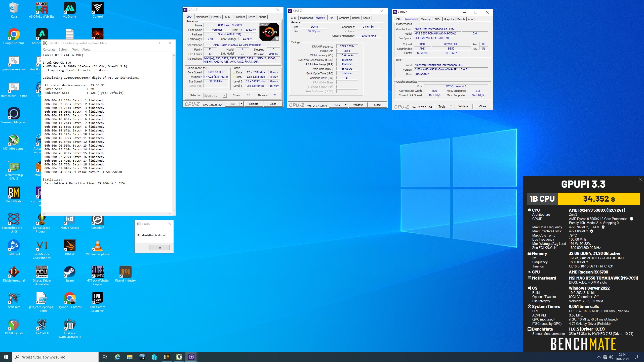Open GPUPI About menu
The width and height of the screenshot is (644, 362).
[x=86, y=50]
